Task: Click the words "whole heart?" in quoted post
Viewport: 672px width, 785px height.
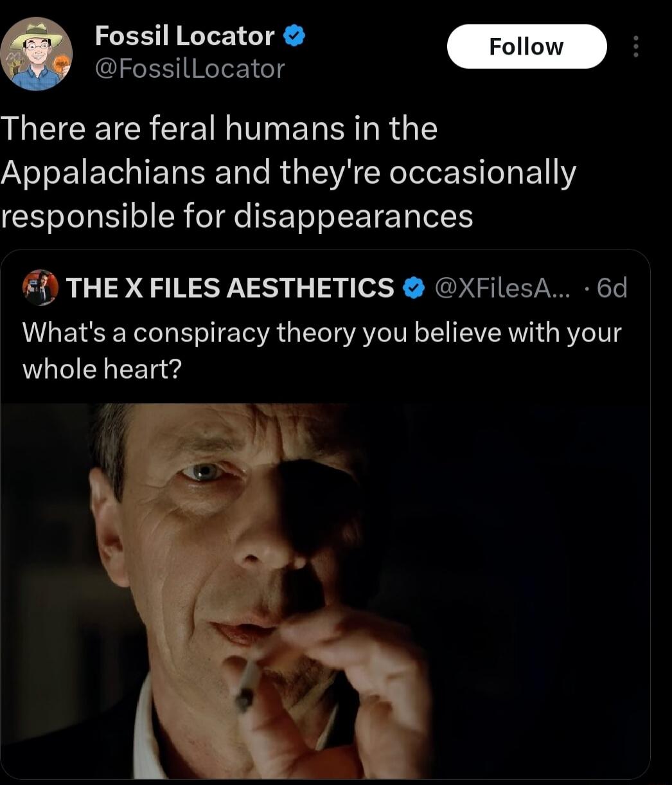Action: click(102, 369)
